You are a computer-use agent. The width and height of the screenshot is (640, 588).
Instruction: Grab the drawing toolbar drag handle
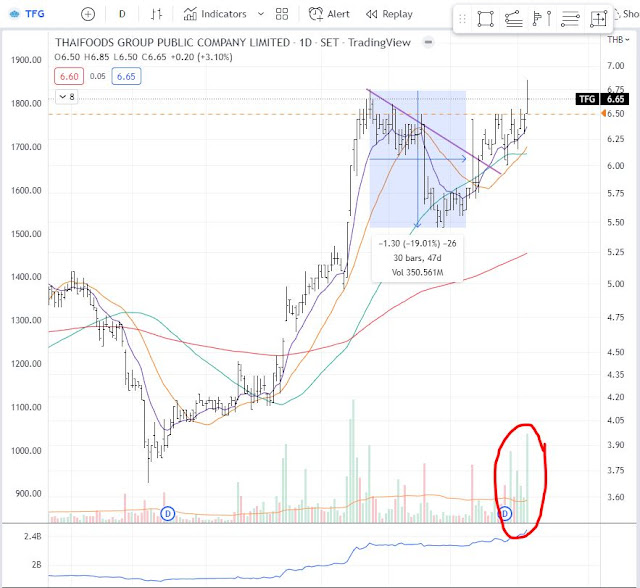462,19
